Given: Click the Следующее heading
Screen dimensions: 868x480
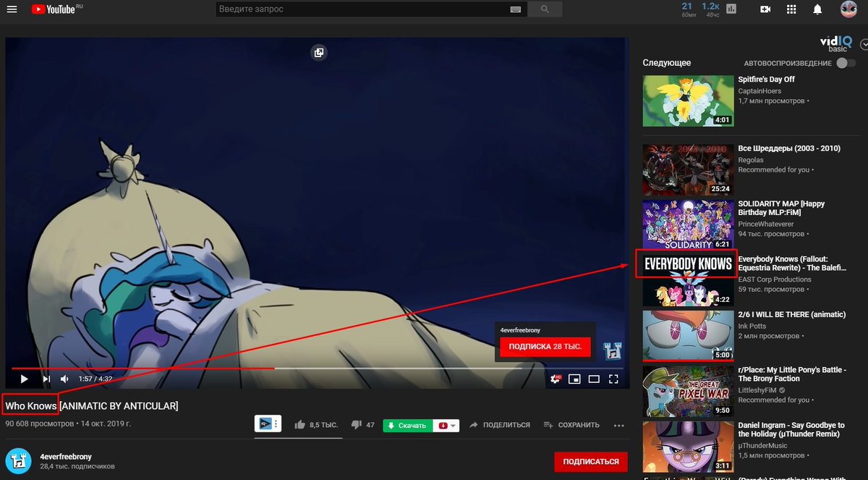Looking at the screenshot, I should [667, 63].
